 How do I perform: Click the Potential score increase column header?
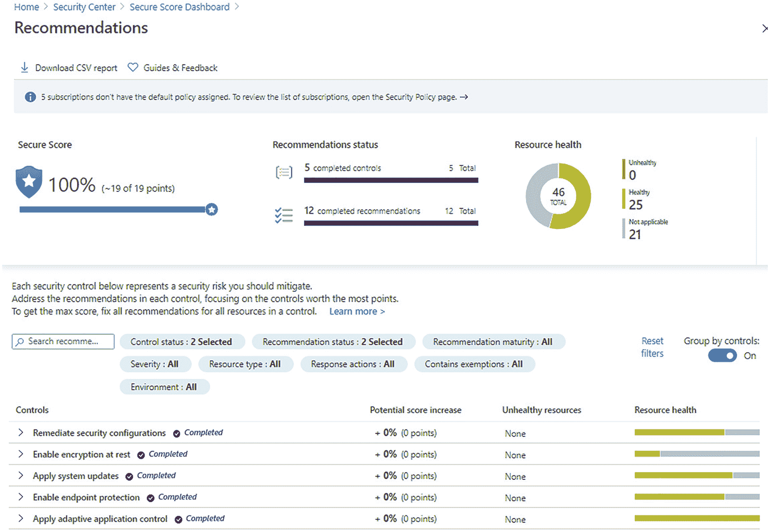pos(416,410)
